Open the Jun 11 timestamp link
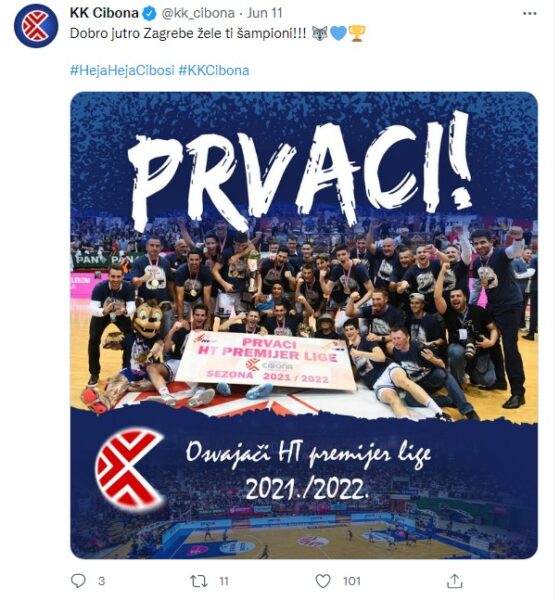The height and width of the screenshot is (600, 560). pos(264,13)
